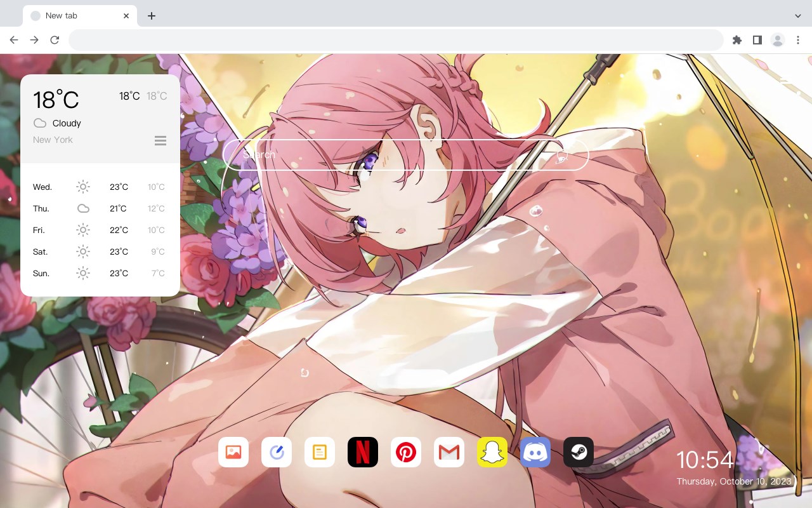Image resolution: width=812 pixels, height=508 pixels.
Task: Click the sunny icon for Sun.
Action: (x=83, y=273)
